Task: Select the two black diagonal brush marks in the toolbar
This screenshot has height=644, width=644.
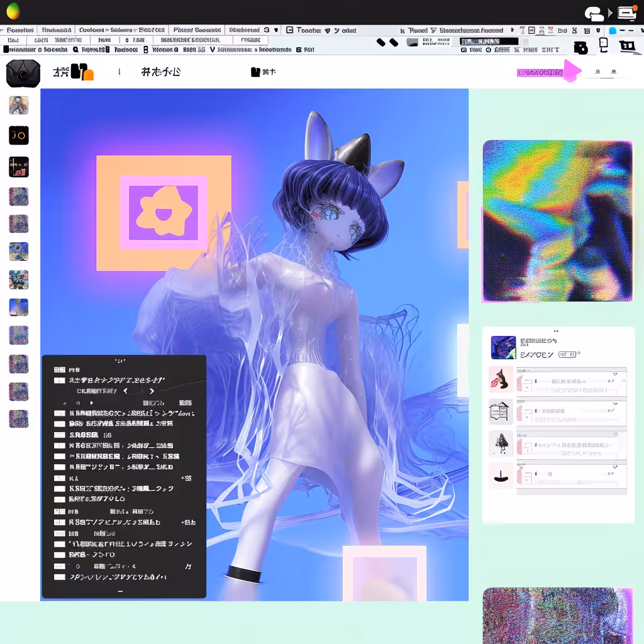Action: pos(387,42)
